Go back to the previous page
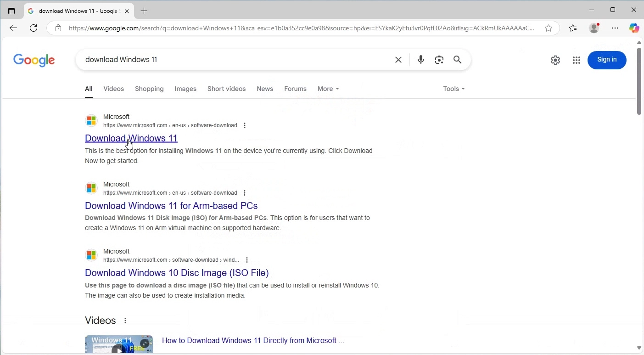The height and width of the screenshot is (355, 644). tap(13, 28)
